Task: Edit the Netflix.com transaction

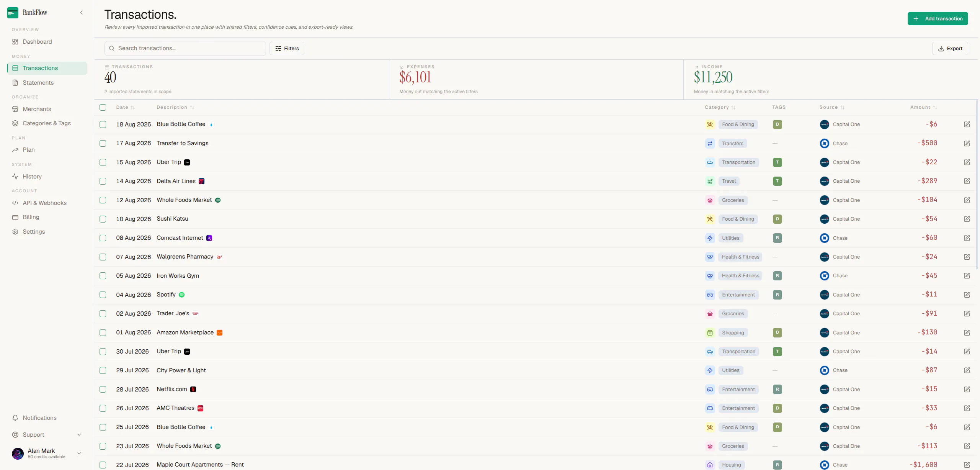Action: (967, 389)
